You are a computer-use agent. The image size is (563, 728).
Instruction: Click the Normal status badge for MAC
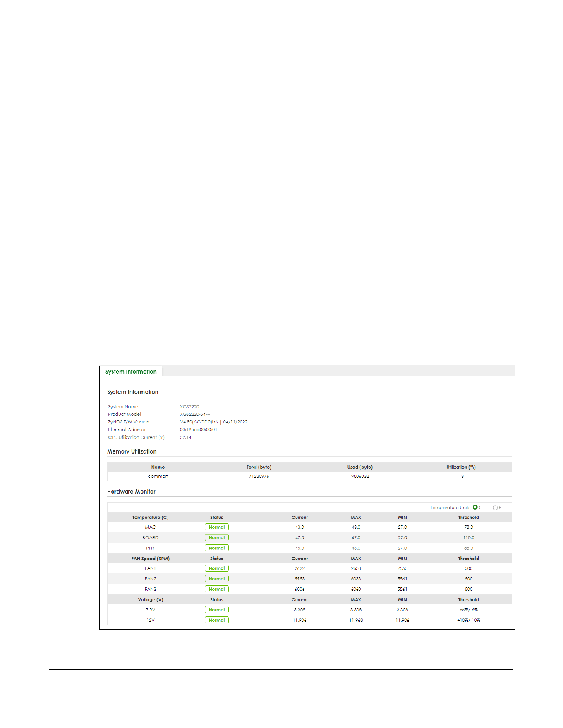(217, 527)
